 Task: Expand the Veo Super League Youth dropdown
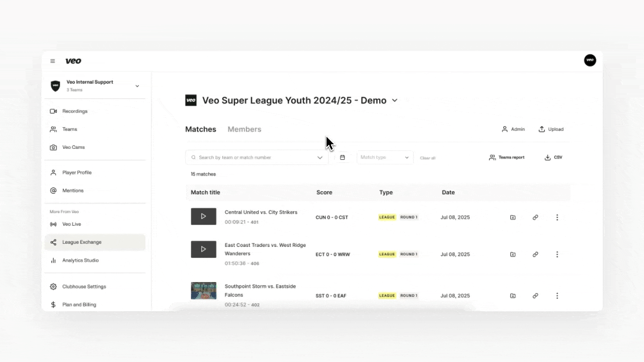[x=394, y=101]
